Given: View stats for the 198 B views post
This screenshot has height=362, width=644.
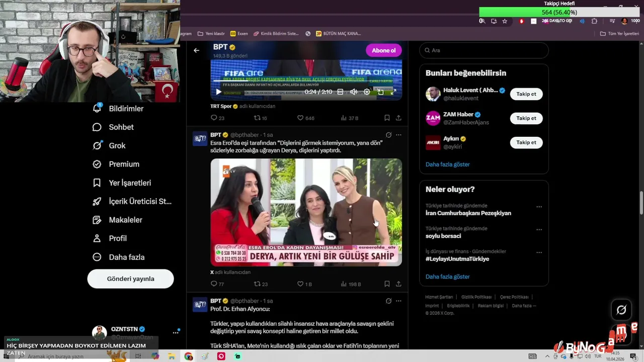Looking at the screenshot, I should [x=351, y=284].
